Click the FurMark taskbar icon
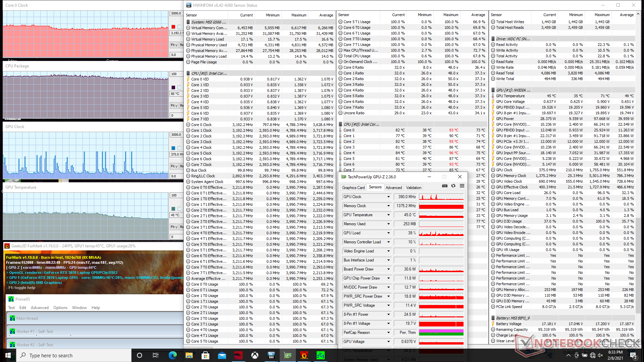Image resolution: width=644 pixels, height=362 pixels. tap(304, 355)
